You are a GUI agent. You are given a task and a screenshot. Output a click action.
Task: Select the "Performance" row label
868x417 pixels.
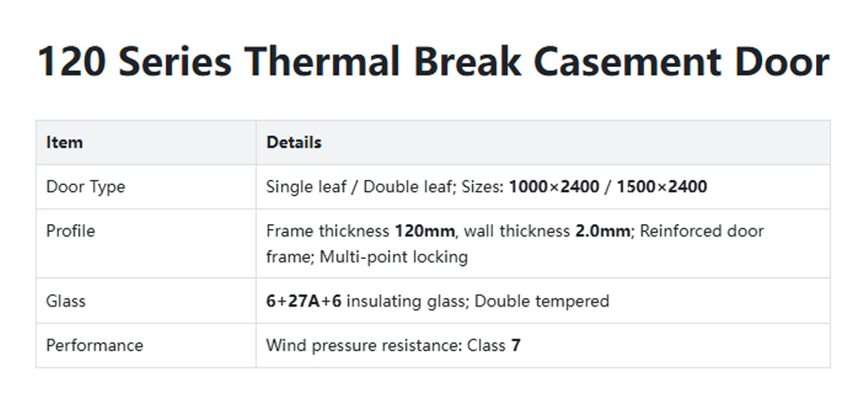94,346
